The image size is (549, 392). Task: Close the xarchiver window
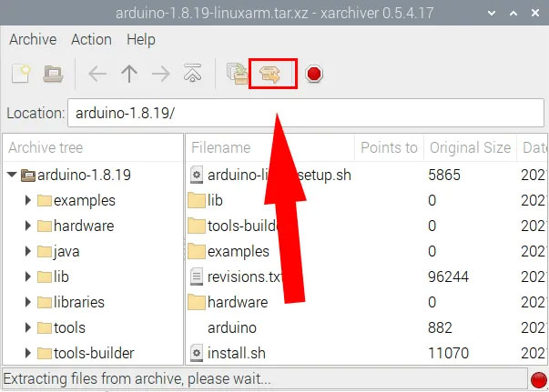[x=535, y=13]
